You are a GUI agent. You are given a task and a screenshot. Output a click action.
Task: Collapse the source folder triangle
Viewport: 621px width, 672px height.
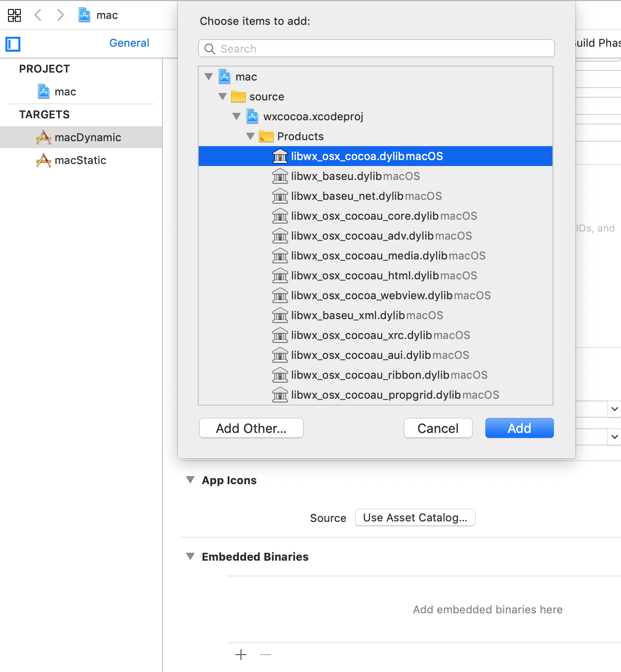click(x=223, y=96)
